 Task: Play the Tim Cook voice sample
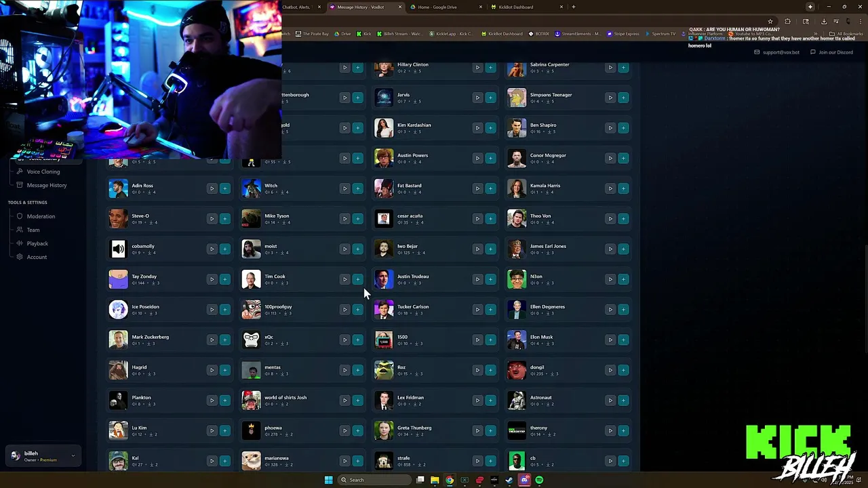(x=344, y=279)
